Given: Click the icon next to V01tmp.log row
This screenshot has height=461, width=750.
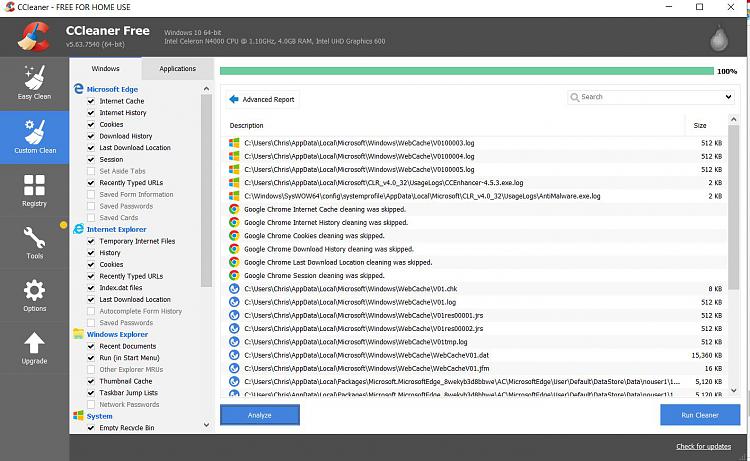Looking at the screenshot, I should click(x=234, y=341).
